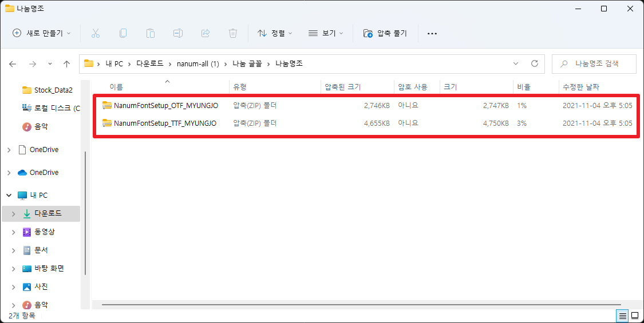The width and height of the screenshot is (644, 323).
Task: Select NanumFontSetup_TTF_MYUNGJO file
Action: pyautogui.click(x=165, y=123)
